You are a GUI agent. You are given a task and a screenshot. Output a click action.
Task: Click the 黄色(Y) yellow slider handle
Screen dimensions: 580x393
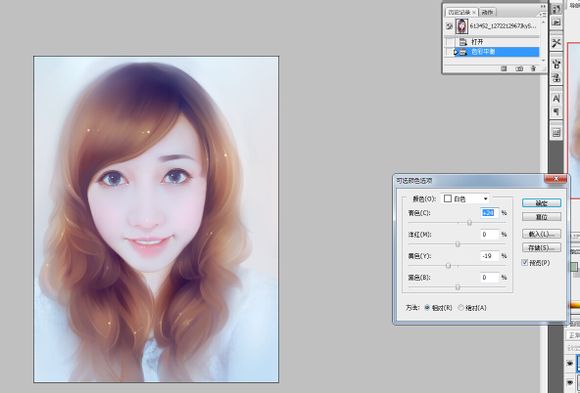(x=448, y=265)
